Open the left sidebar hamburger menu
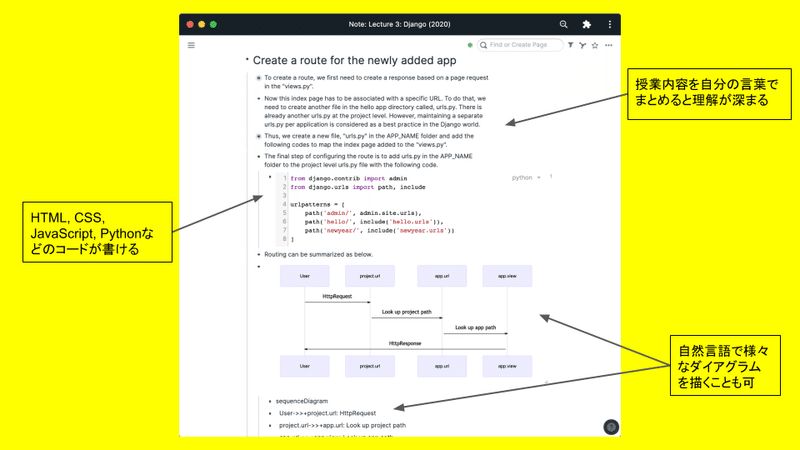The image size is (800, 450). [191, 45]
